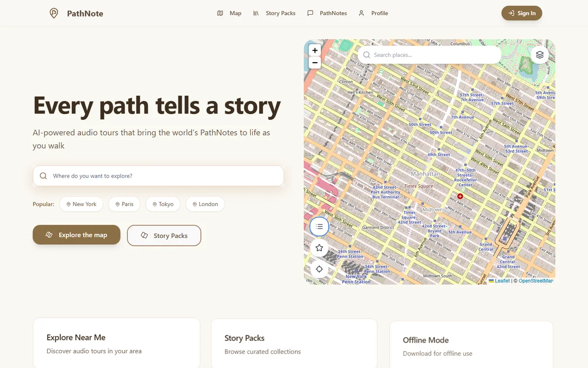The height and width of the screenshot is (368, 588).
Task: Click 'Discover audio tours in your area' text
Action: pyautogui.click(x=94, y=351)
